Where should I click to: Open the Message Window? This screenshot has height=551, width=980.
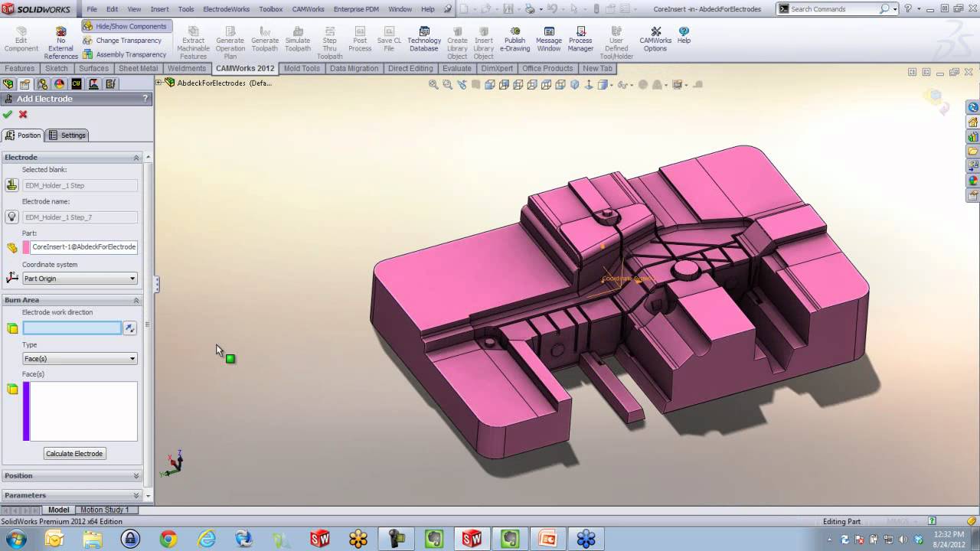(549, 40)
